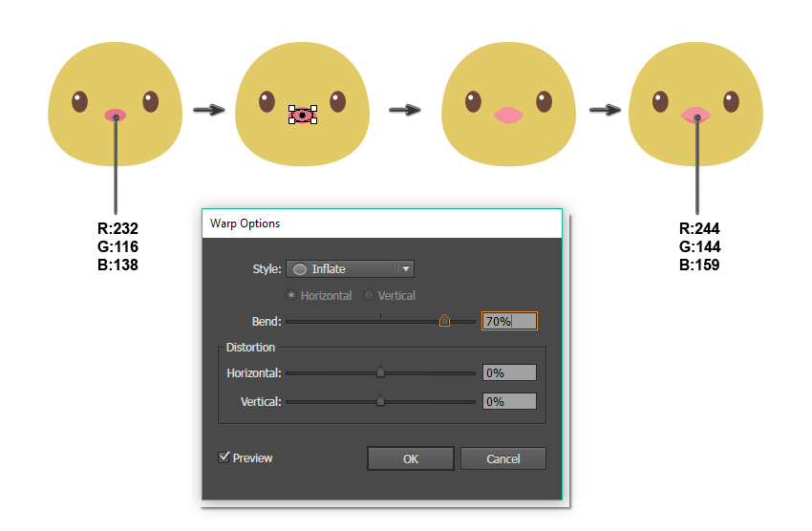
Task: Open the Style dropdown showing Inflate
Action: point(350,268)
